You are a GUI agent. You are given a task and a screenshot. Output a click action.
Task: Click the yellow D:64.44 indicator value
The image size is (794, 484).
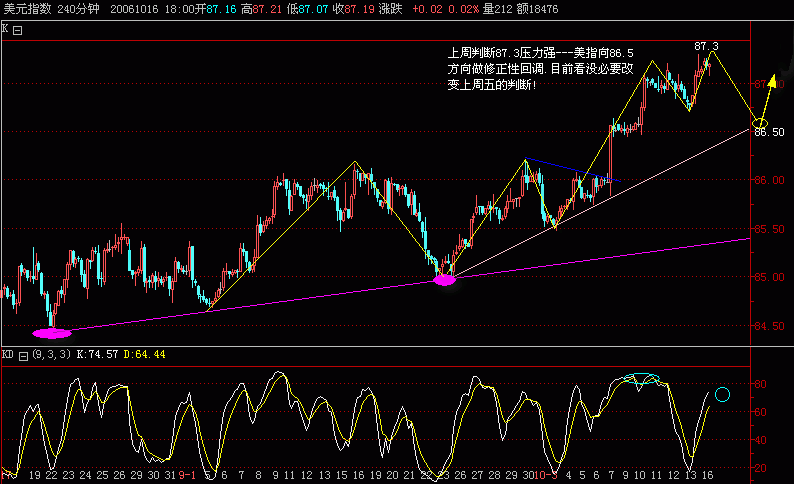click(144, 354)
